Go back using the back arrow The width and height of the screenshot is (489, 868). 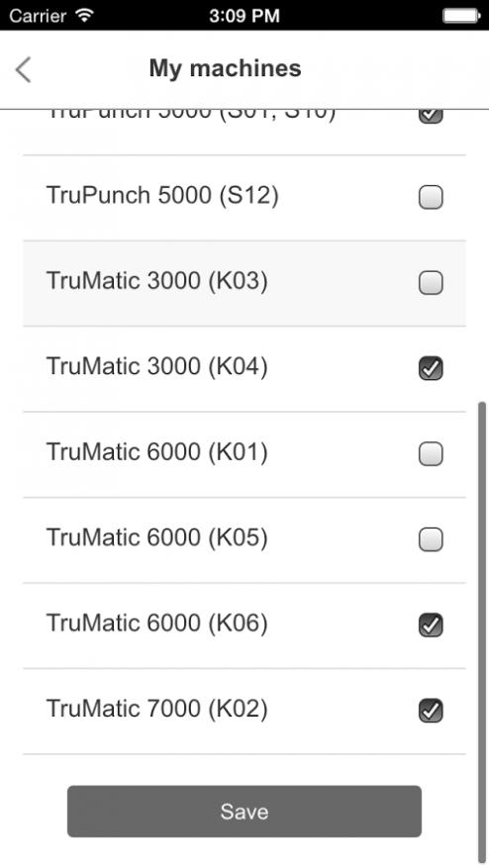coord(23,69)
